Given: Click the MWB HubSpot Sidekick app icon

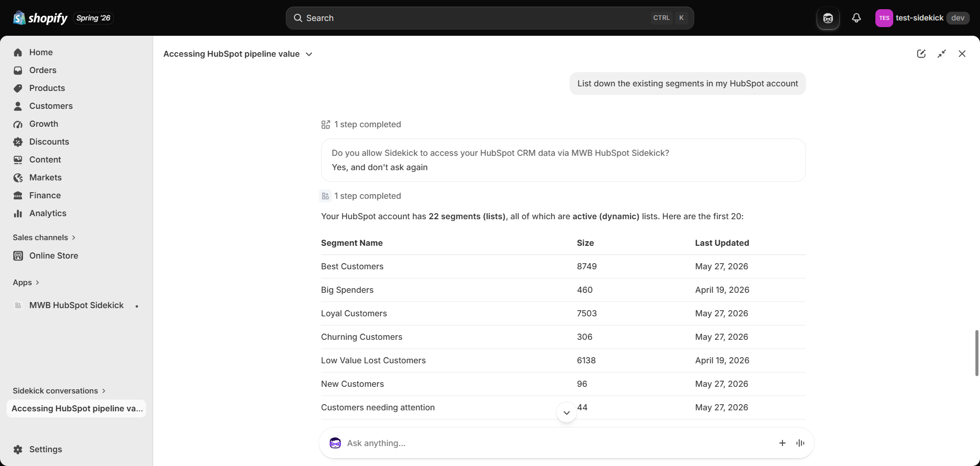Looking at the screenshot, I should 18,306.
